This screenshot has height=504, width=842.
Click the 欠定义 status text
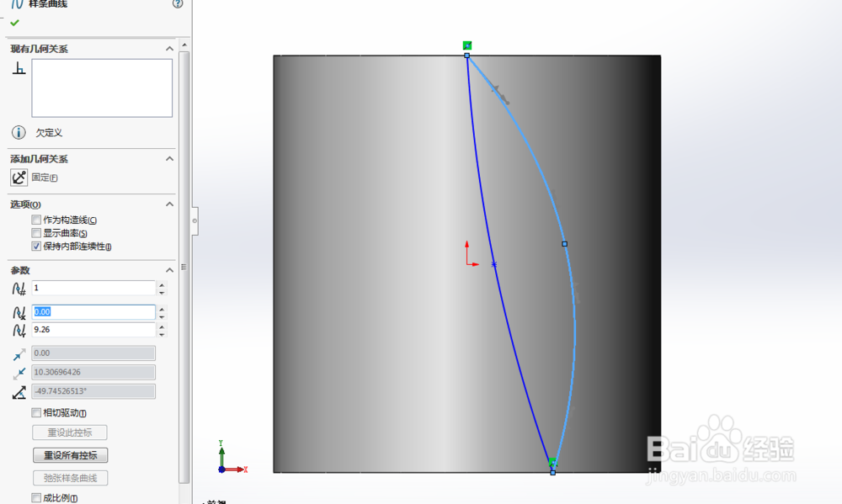49,133
